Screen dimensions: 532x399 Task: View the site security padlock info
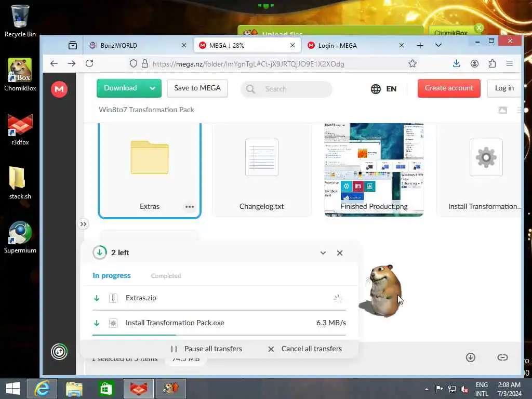(145, 63)
